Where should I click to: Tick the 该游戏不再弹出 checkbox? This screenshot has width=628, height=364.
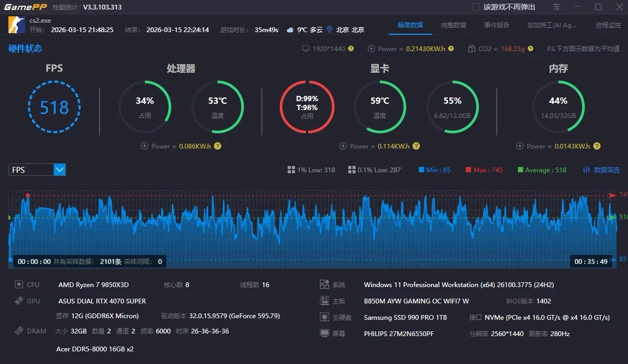coord(475,7)
